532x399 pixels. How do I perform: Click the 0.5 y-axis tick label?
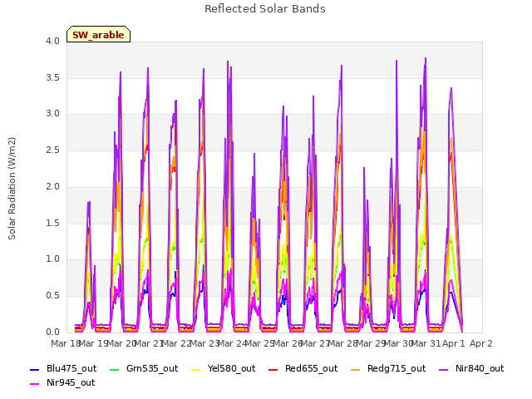(x=52, y=296)
